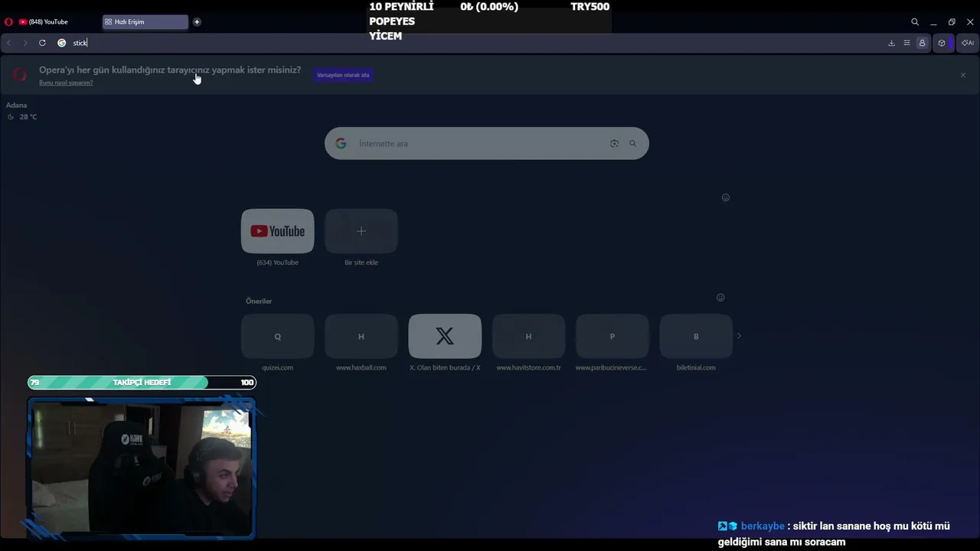Open the Opera main menu logo
980x551 pixels.
click(8, 22)
